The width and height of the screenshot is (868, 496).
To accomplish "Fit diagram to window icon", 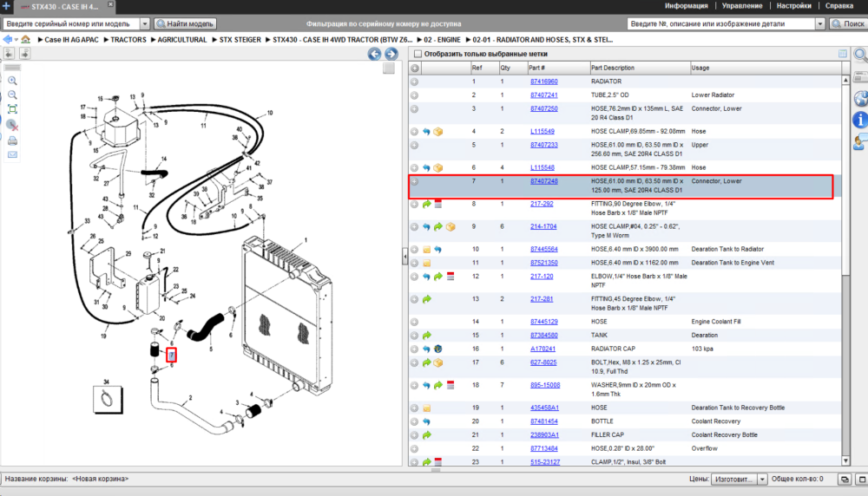I will [12, 109].
